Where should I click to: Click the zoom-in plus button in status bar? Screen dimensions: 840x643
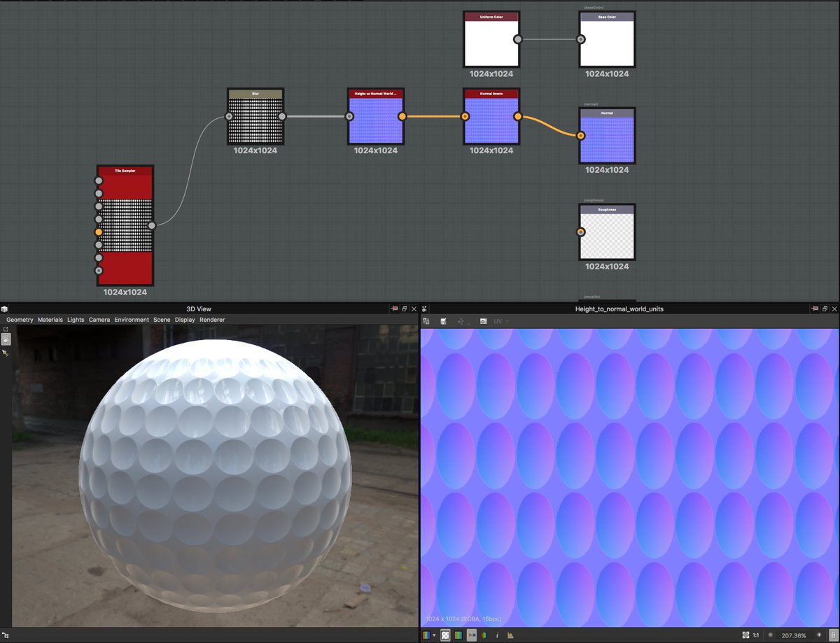point(818,635)
